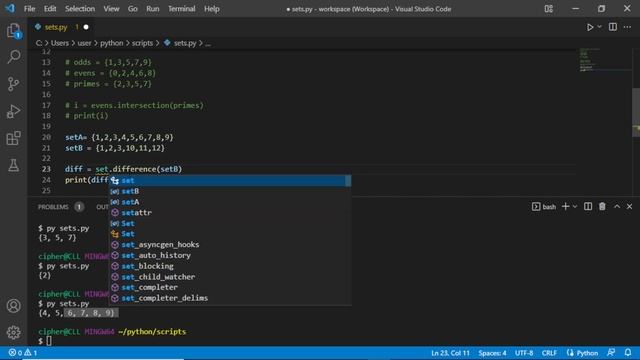640x360 pixels.
Task: Open the Run and Debug view
Action: point(13,111)
